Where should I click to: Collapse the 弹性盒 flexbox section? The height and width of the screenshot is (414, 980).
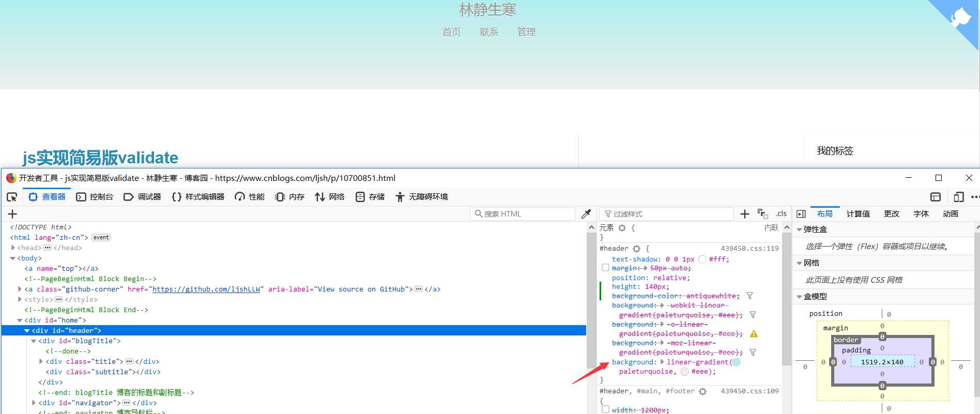pyautogui.click(x=800, y=229)
